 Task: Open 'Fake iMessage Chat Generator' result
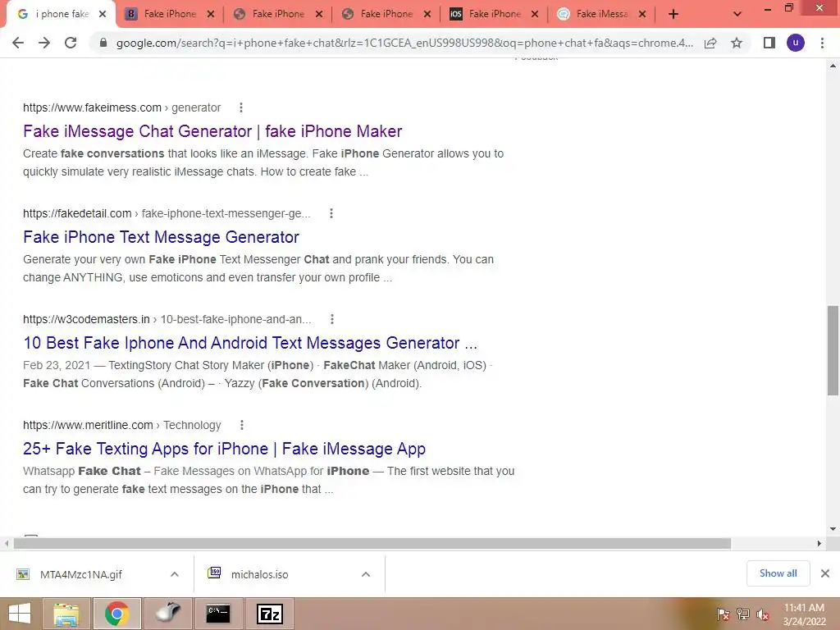point(212,131)
